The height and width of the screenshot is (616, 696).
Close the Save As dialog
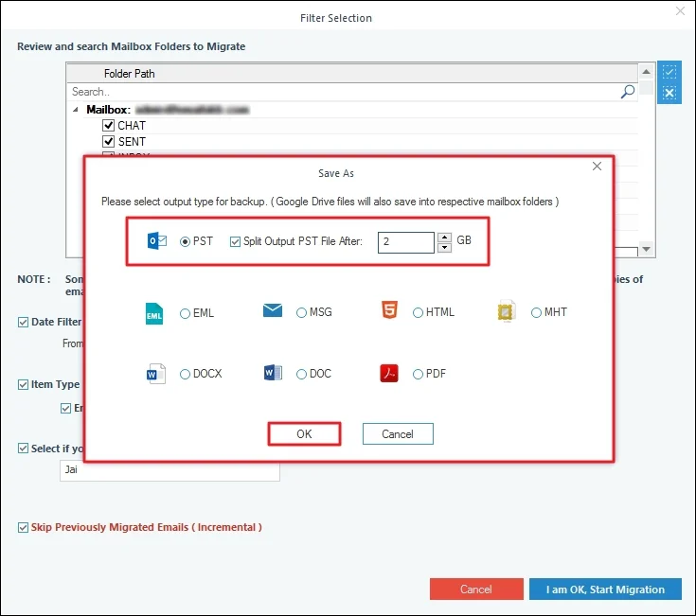click(597, 167)
